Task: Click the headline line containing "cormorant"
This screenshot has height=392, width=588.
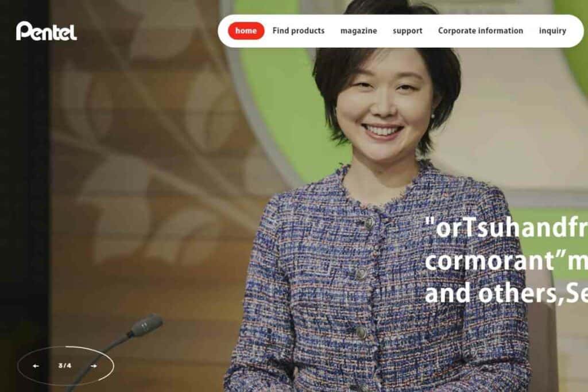Action: (506, 261)
